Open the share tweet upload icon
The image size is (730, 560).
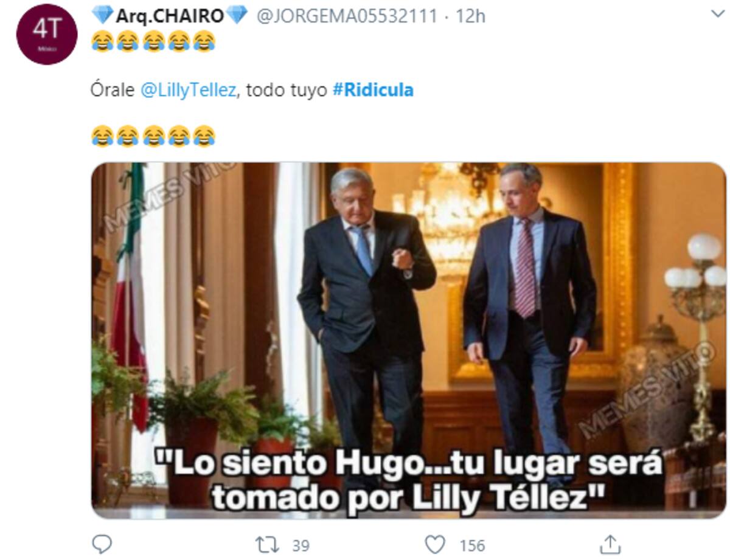click(x=610, y=544)
